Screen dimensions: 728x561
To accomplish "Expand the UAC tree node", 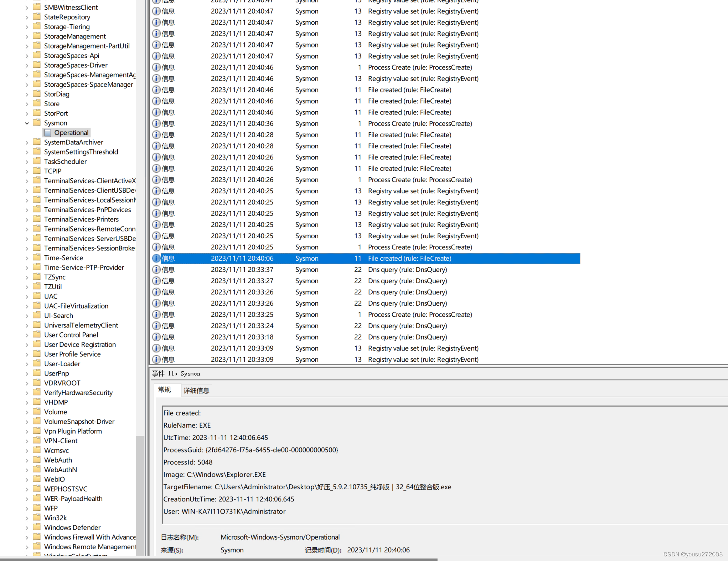I will click(x=27, y=297).
